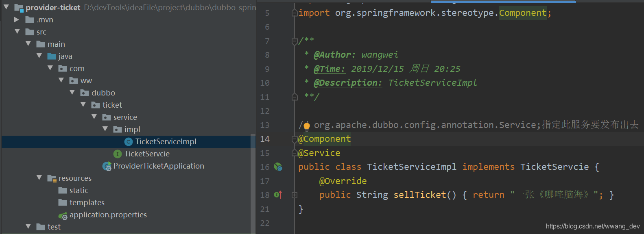The image size is (644, 234).
Task: Click the src folder icon
Action: [30, 32]
